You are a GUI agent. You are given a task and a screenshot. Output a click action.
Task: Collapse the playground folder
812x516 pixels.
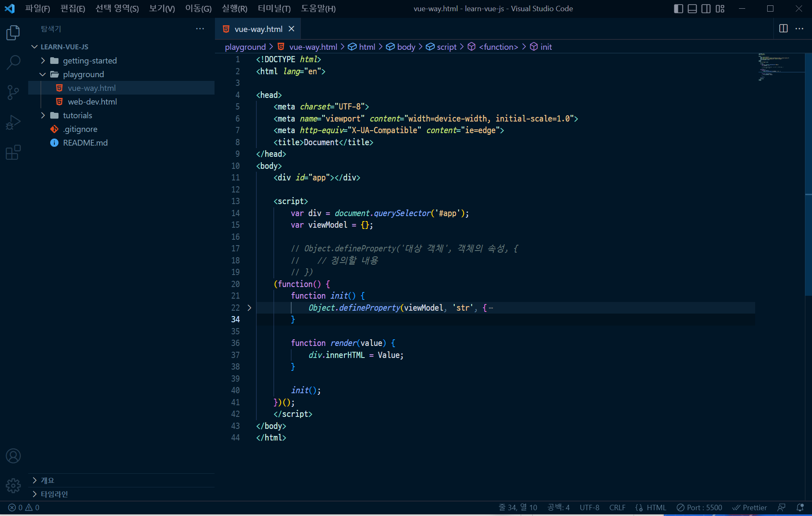click(x=121, y=74)
